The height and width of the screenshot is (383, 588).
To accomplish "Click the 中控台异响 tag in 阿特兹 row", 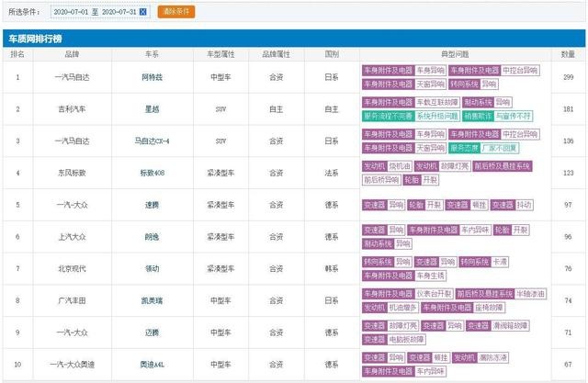I will click(520, 71).
